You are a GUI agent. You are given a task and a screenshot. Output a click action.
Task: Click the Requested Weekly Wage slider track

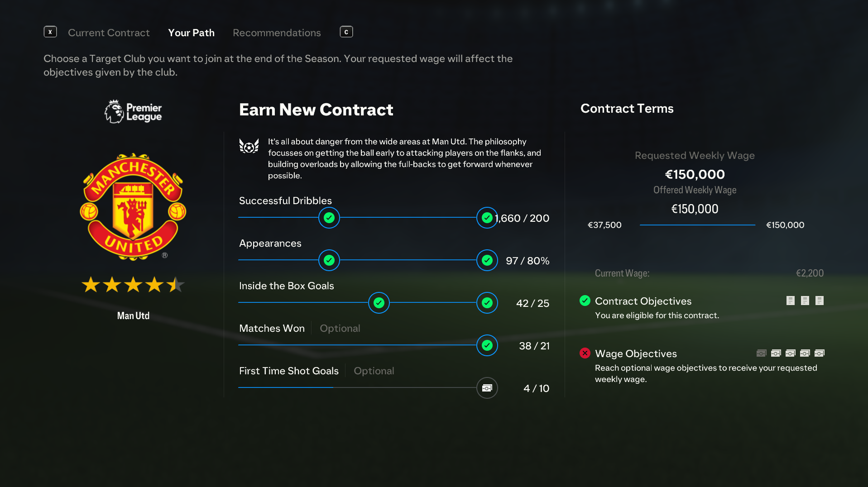[697, 225]
